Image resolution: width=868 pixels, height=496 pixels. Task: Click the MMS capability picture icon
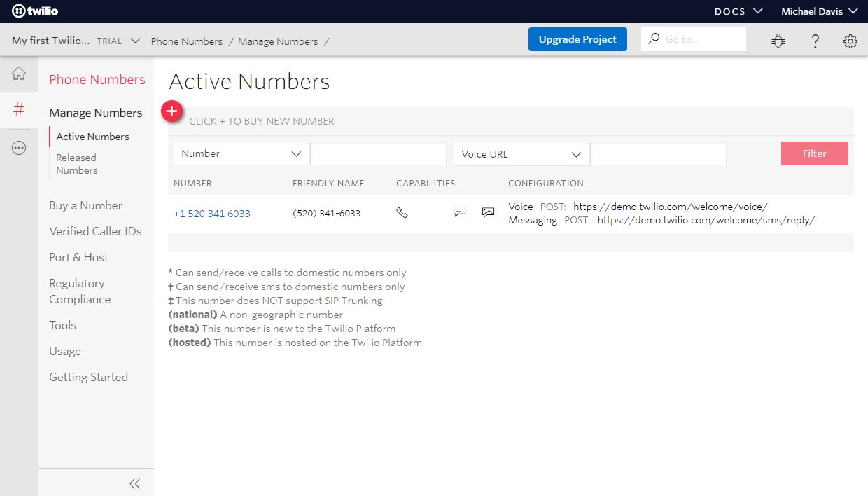click(x=488, y=212)
